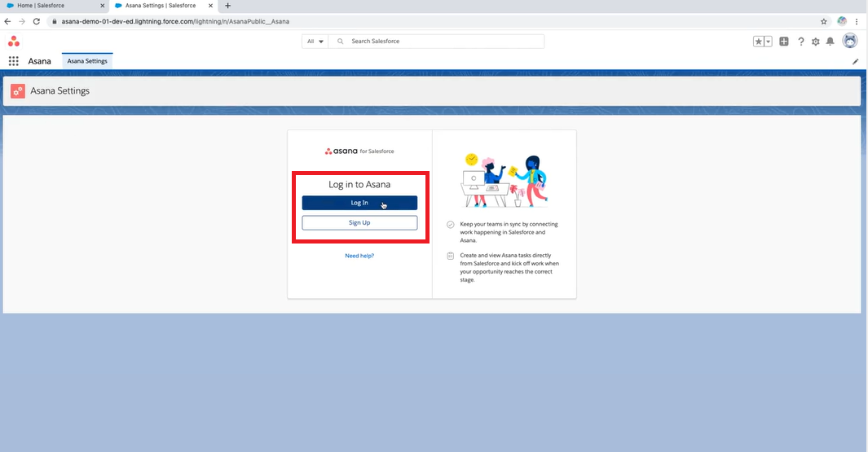Viewport: 868px width, 452px height.
Task: Click the address bar URL
Action: (175, 21)
